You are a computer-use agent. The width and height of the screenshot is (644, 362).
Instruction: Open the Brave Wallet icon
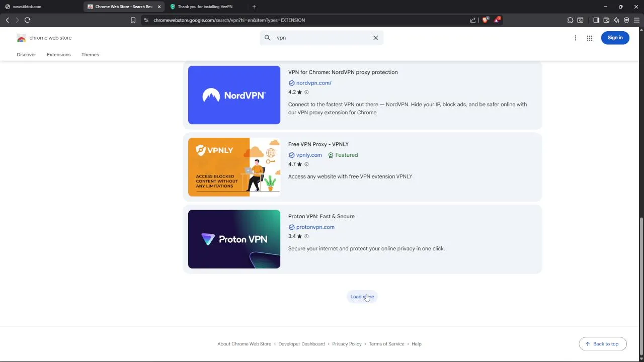tap(606, 20)
